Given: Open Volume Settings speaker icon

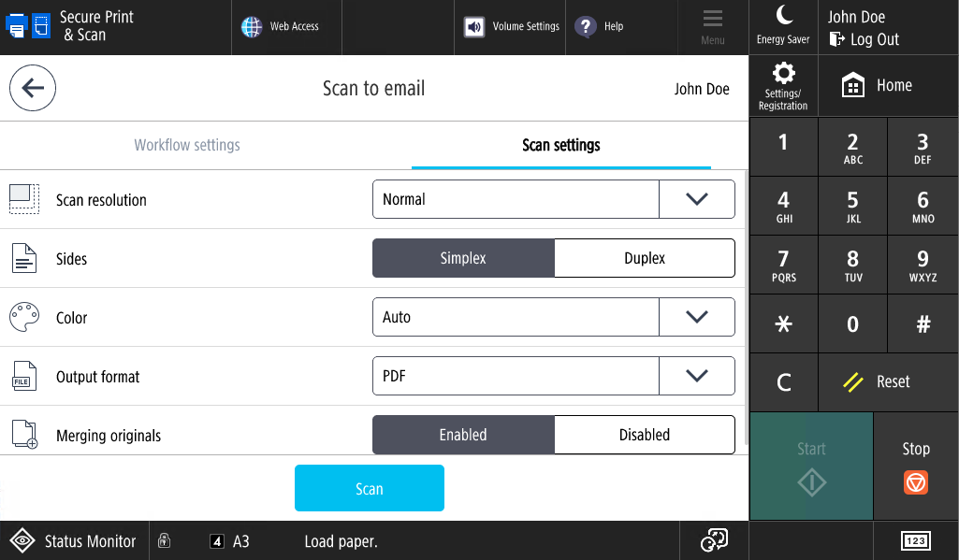Looking at the screenshot, I should [474, 27].
